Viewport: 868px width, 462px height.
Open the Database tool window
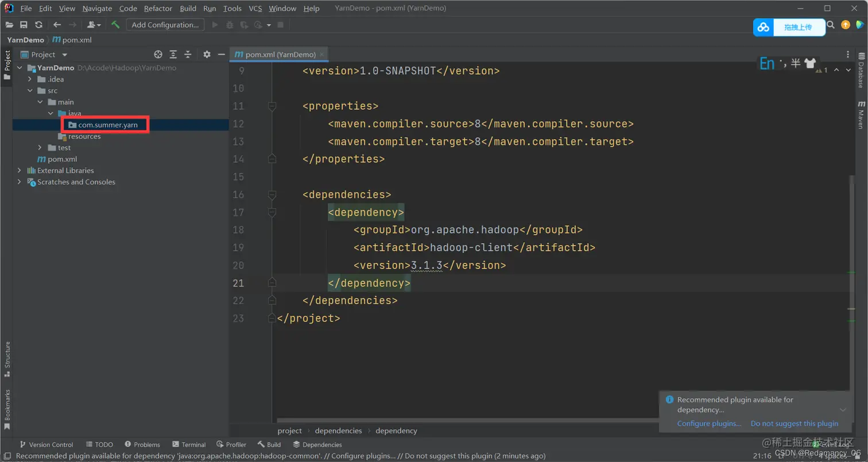pyautogui.click(x=861, y=71)
